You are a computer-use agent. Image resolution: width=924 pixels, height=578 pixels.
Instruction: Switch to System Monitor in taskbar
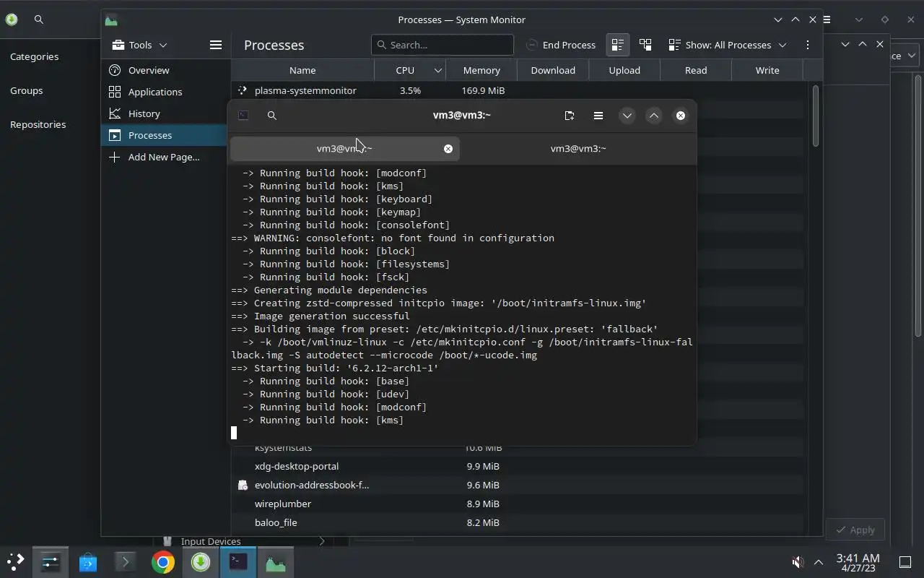(x=276, y=561)
